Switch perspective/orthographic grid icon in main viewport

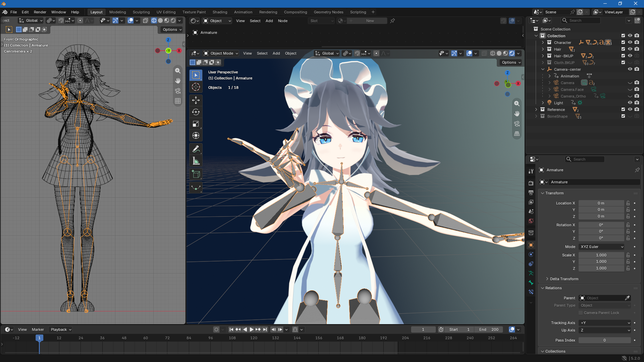tap(517, 134)
